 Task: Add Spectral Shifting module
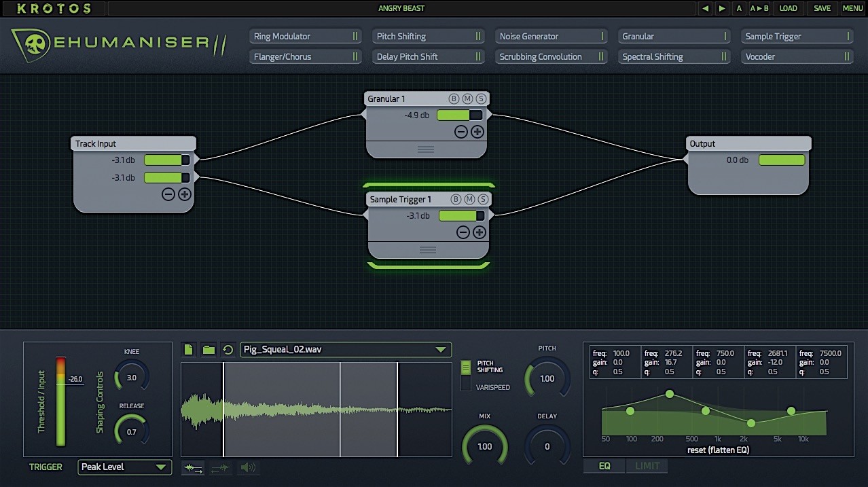click(x=674, y=57)
